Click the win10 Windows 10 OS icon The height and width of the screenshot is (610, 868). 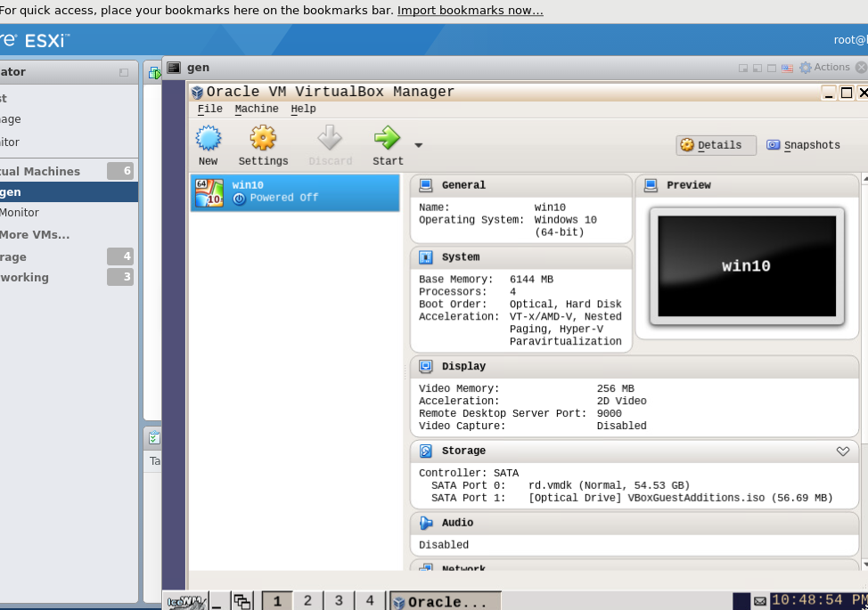click(209, 192)
